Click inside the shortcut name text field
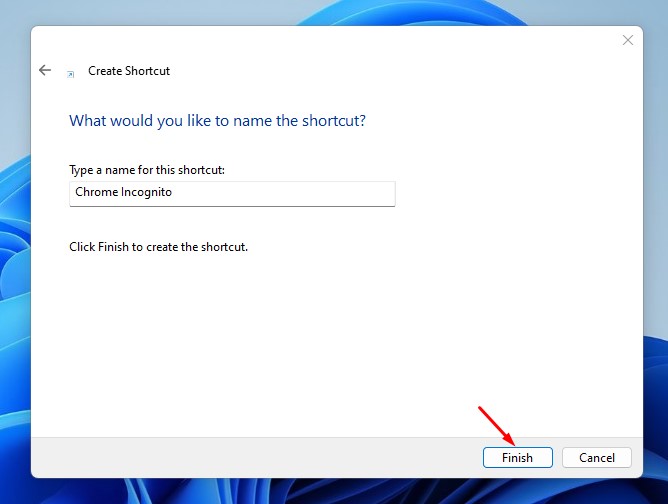The height and width of the screenshot is (504, 668). [x=232, y=192]
